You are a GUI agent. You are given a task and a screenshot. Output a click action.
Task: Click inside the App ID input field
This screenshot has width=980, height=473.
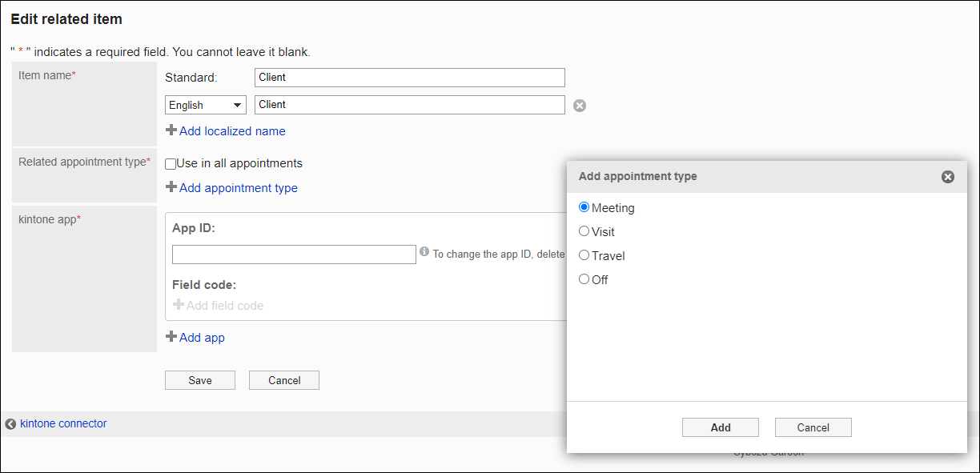pos(294,254)
